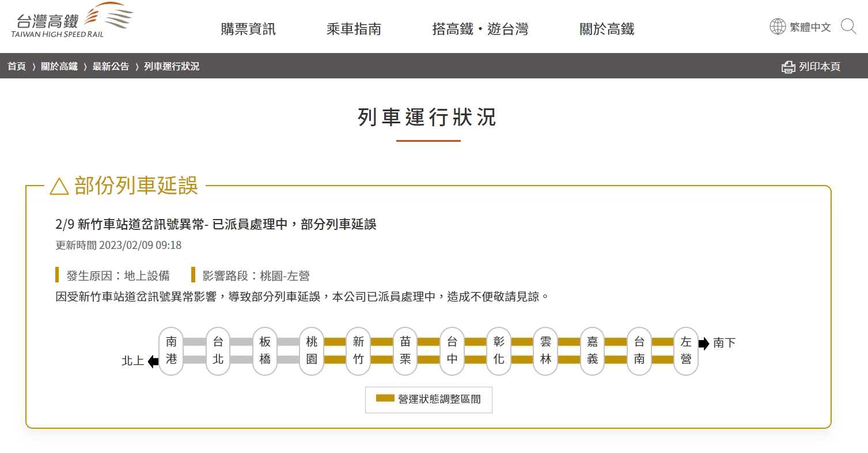The height and width of the screenshot is (453, 868).
Task: Open the 搭高鐵・遊台灣 menu
Action: (480, 29)
